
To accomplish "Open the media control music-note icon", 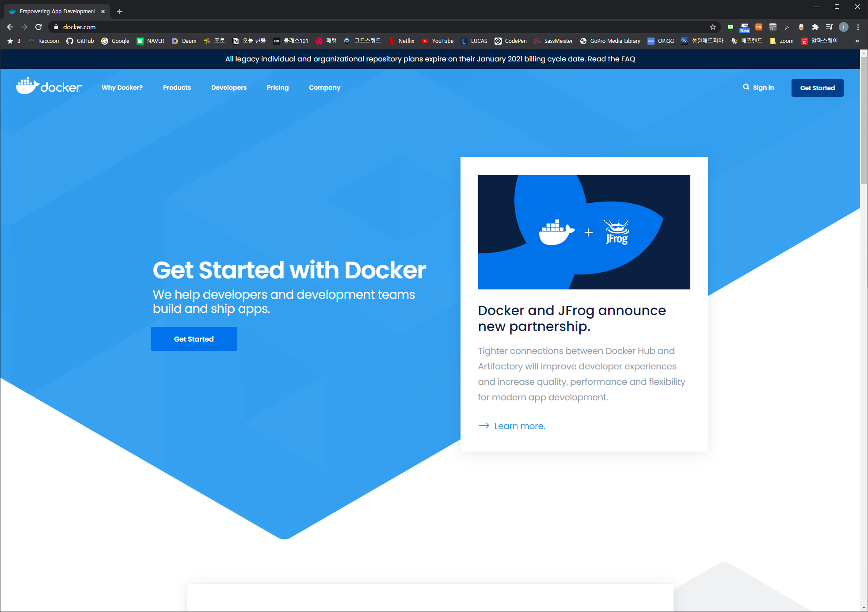I will click(829, 27).
